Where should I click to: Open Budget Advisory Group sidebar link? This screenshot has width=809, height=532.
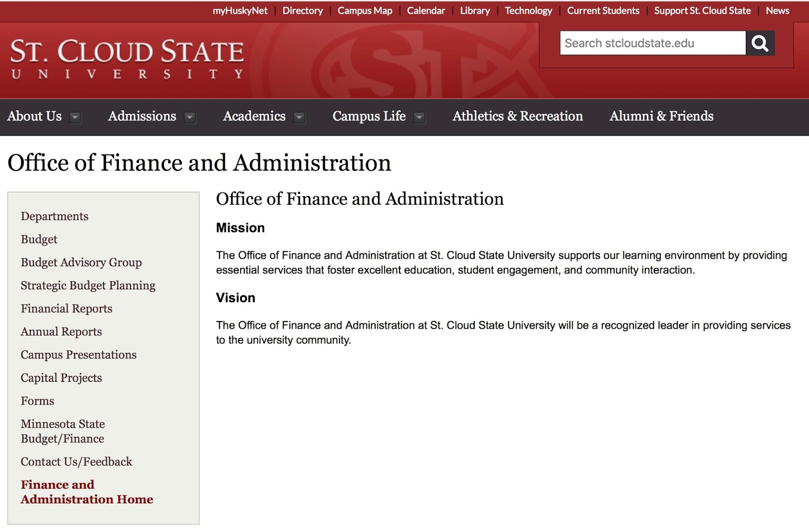(x=81, y=262)
